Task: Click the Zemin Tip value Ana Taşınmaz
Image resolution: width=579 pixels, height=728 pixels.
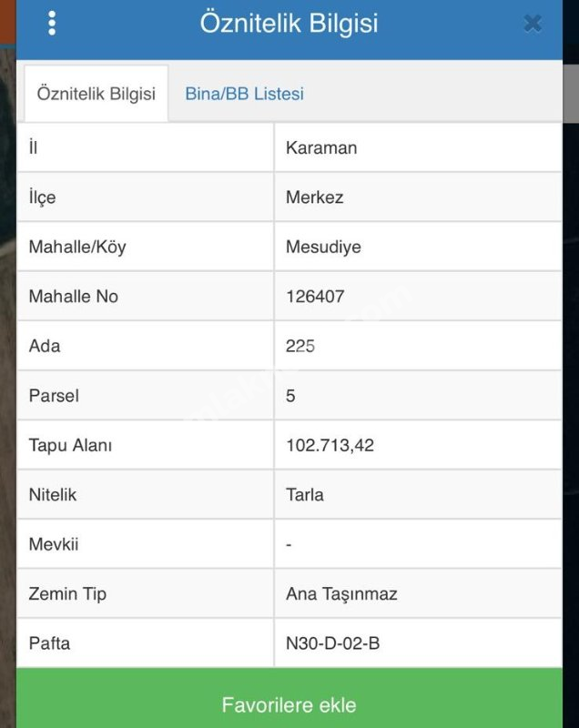Action: click(341, 594)
